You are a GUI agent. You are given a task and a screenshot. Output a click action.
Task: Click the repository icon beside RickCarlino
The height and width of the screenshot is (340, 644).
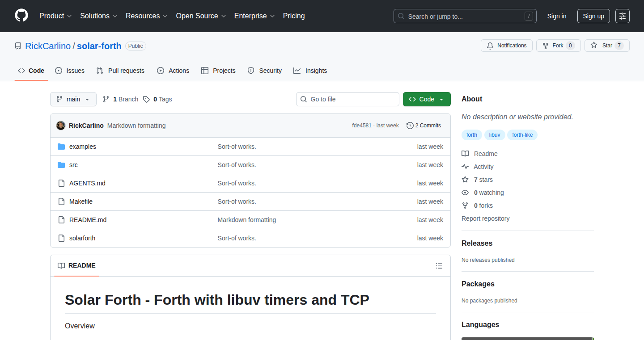(x=18, y=46)
